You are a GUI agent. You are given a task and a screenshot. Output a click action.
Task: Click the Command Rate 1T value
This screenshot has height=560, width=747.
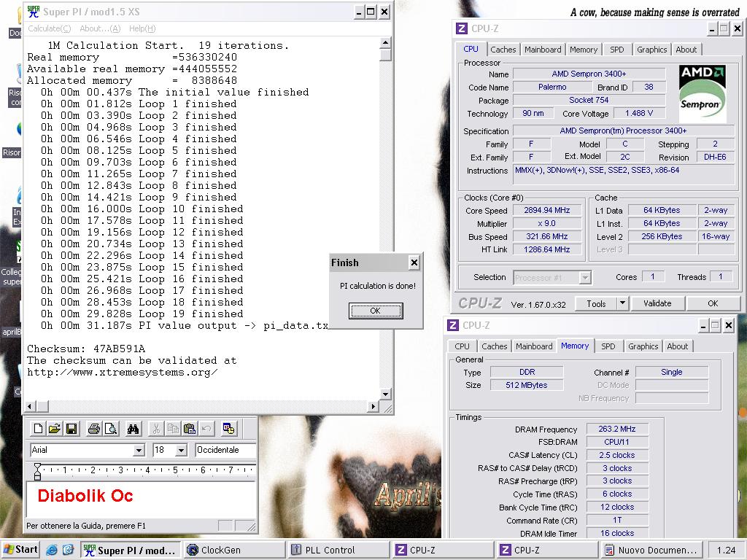[x=617, y=520]
